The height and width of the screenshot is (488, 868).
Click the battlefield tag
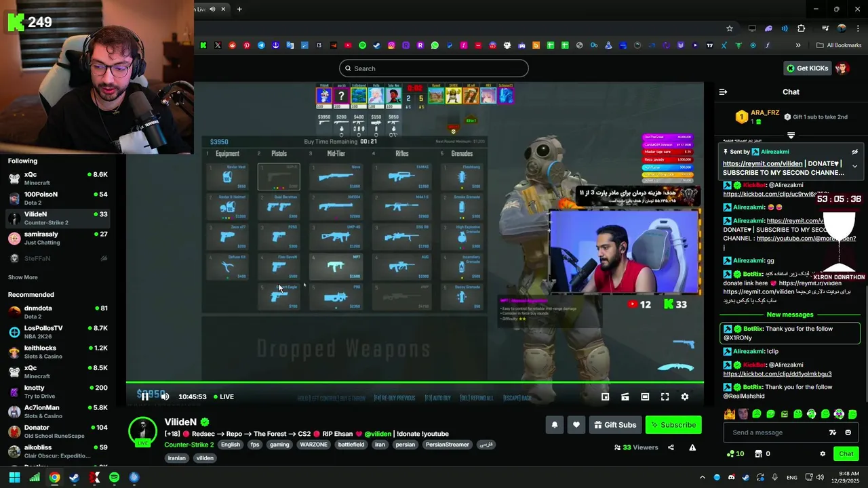point(351,445)
